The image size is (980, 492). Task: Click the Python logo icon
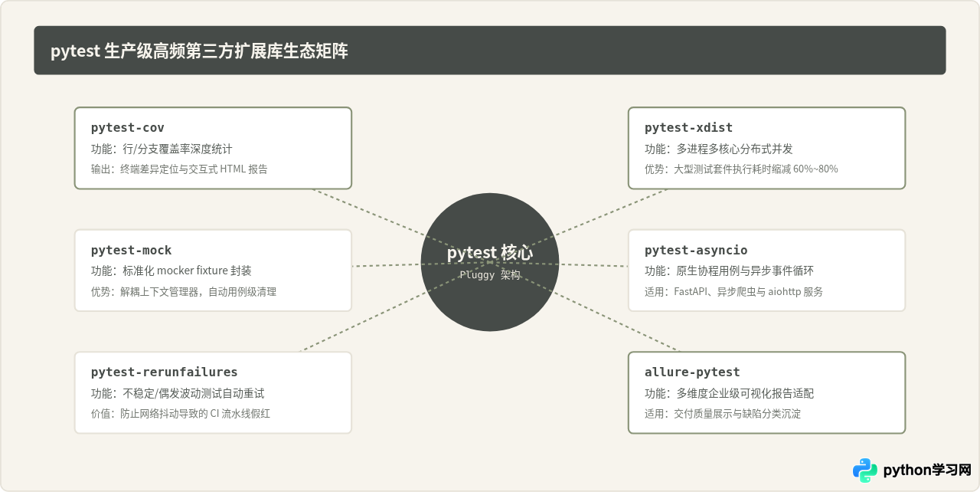(865, 470)
